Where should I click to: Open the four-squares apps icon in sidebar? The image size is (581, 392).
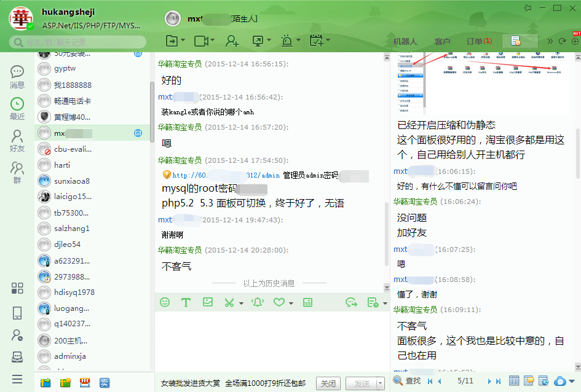tap(17, 288)
